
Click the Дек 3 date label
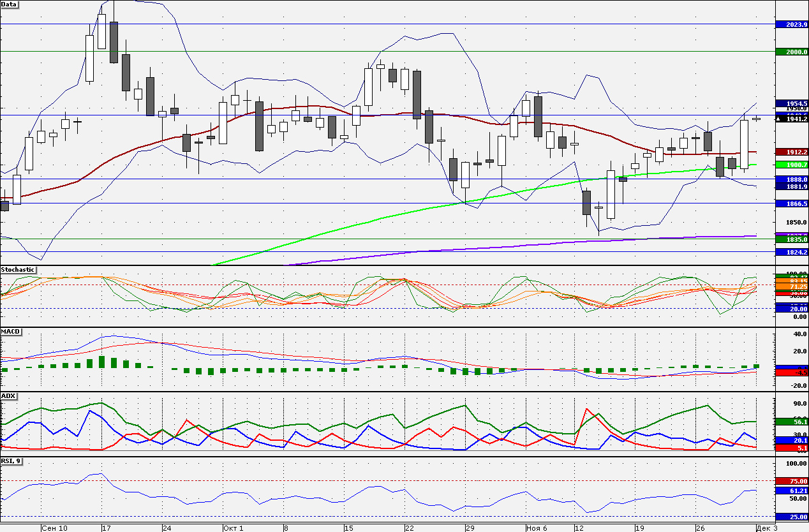[767, 528]
